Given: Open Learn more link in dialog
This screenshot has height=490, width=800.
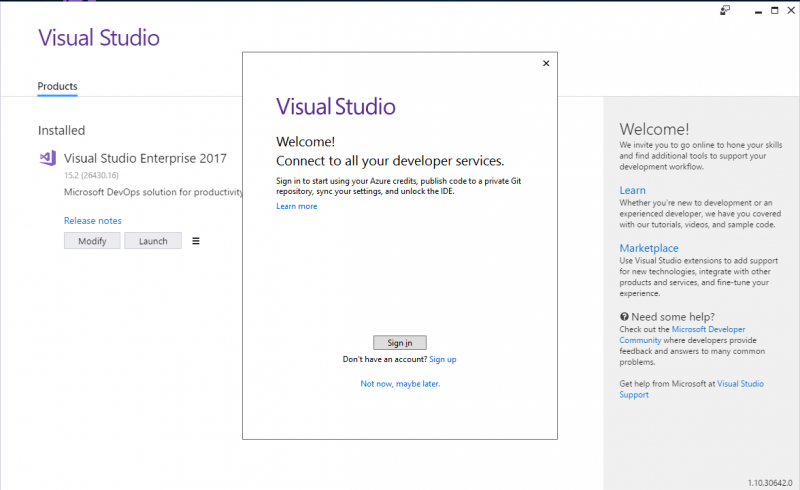Looking at the screenshot, I should tap(296, 206).
